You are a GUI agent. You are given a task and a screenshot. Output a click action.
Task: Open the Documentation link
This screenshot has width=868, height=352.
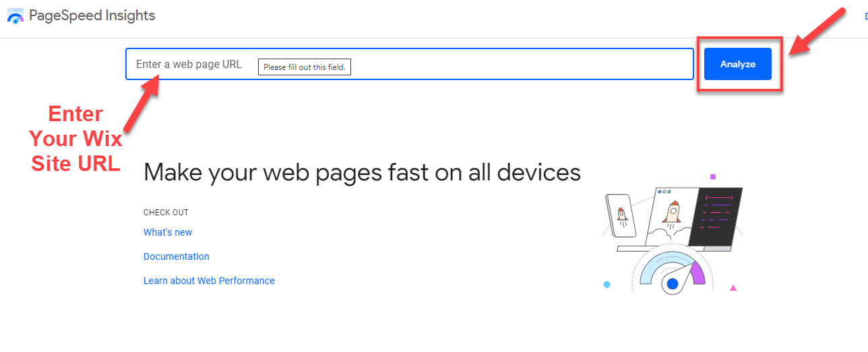[x=177, y=256]
